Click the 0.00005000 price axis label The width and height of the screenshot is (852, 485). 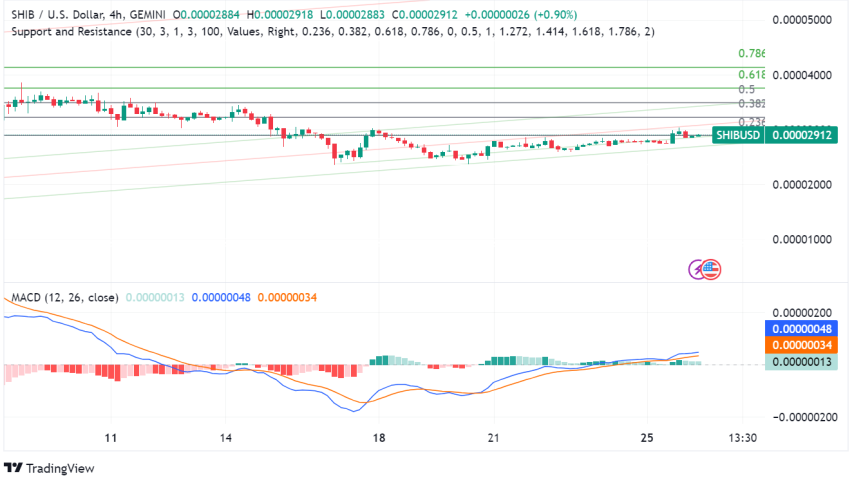click(807, 20)
